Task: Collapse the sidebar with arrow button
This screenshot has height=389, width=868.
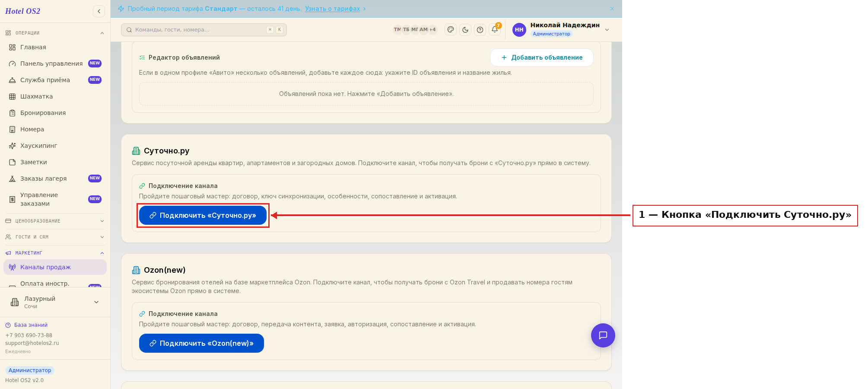Action: pos(99,11)
